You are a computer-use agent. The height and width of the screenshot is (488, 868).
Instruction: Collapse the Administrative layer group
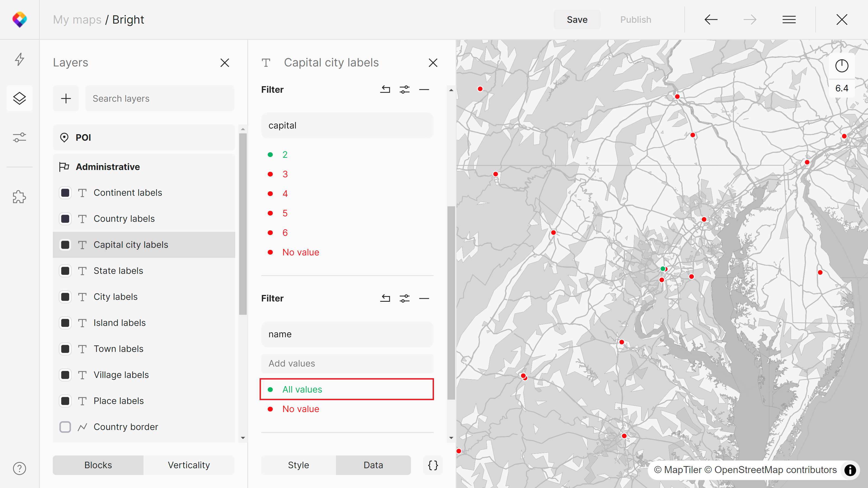coord(108,167)
